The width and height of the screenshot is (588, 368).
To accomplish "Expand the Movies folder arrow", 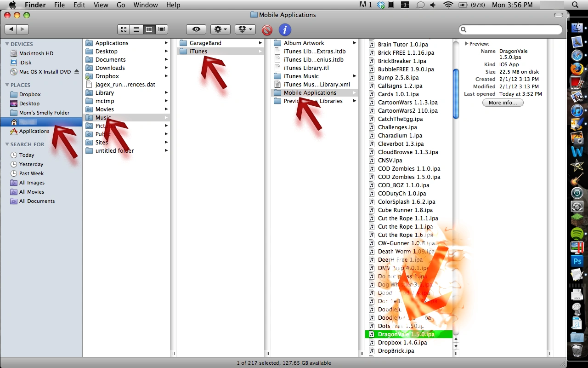I will 166,109.
